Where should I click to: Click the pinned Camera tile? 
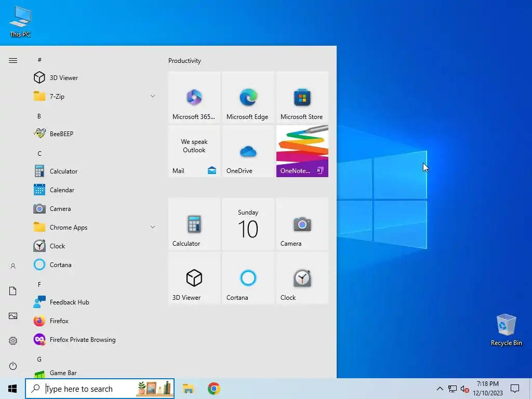click(302, 224)
